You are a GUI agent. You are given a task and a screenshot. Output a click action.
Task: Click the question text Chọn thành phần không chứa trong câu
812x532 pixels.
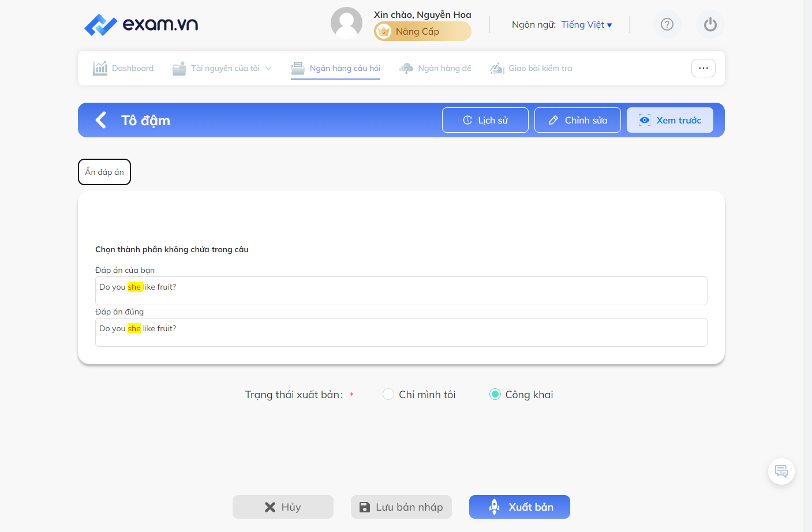tap(172, 249)
